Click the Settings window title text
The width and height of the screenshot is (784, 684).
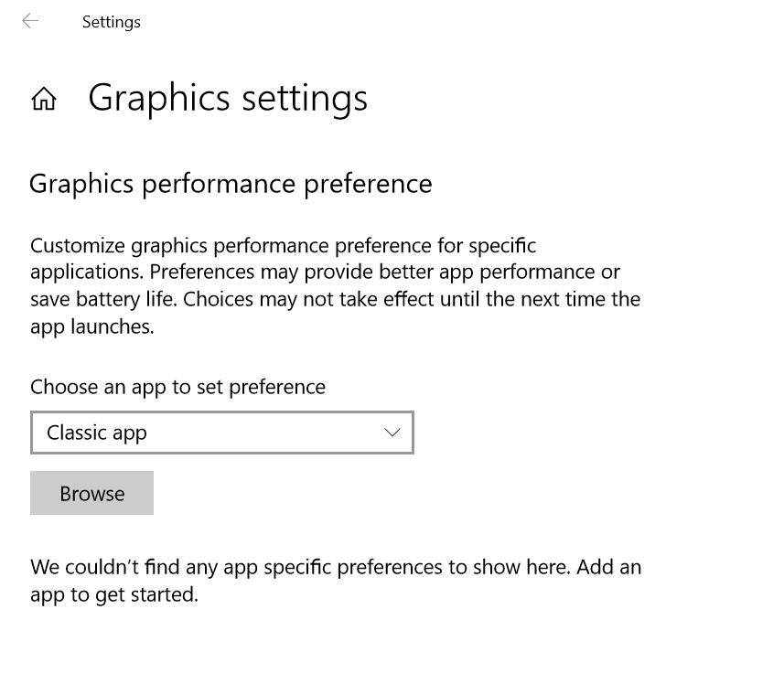[111, 22]
